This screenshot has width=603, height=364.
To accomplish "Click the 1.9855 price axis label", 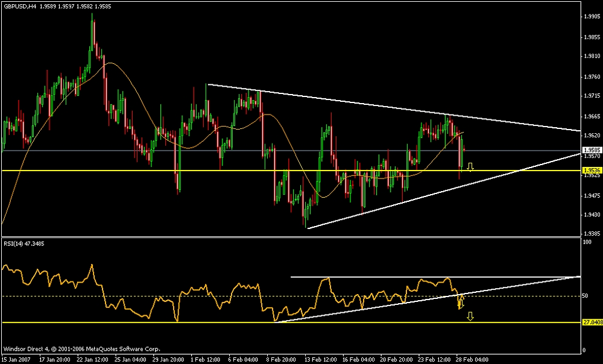I will click(x=592, y=37).
